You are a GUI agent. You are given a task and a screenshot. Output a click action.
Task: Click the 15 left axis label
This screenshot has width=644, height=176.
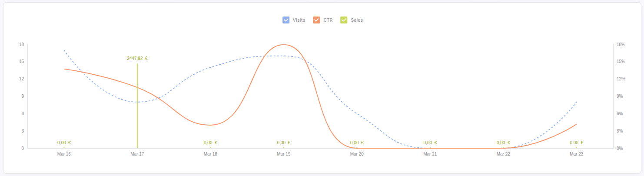[x=21, y=61]
